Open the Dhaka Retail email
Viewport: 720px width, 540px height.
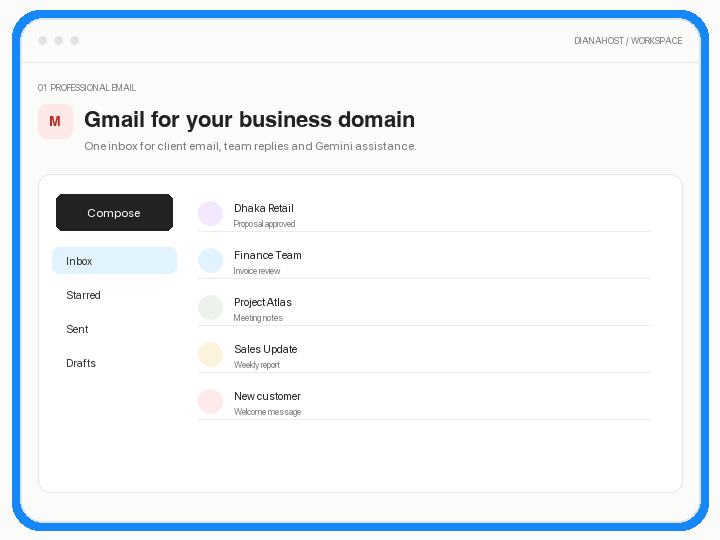coord(424,214)
